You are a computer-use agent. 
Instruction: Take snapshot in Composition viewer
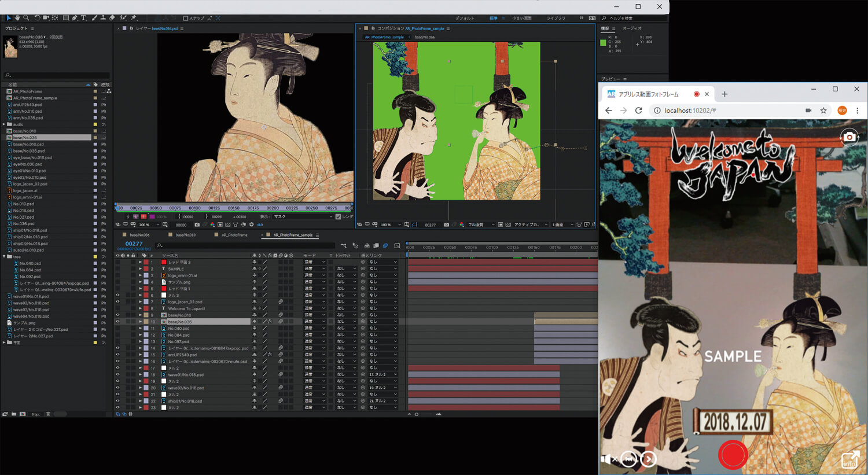pyautogui.click(x=446, y=224)
